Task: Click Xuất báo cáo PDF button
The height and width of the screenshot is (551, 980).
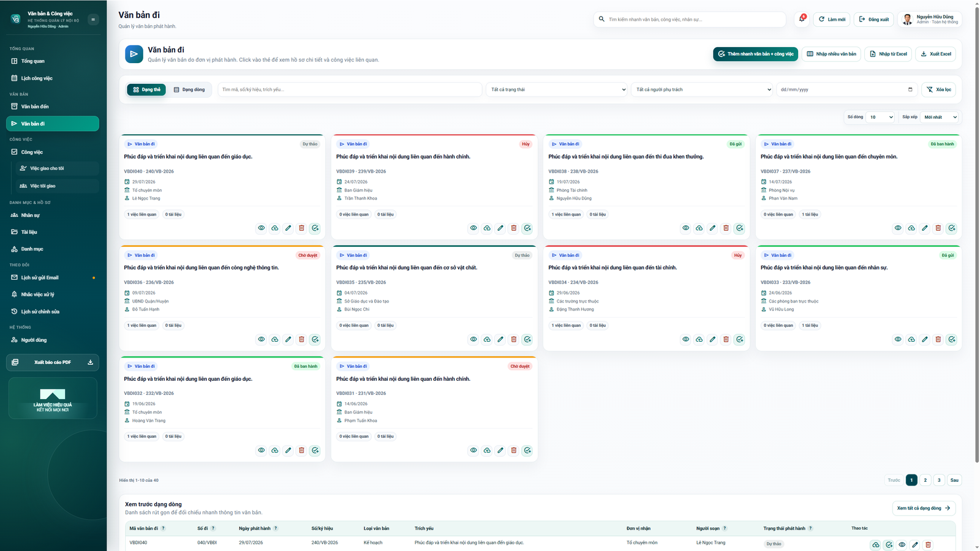Action: tap(53, 362)
